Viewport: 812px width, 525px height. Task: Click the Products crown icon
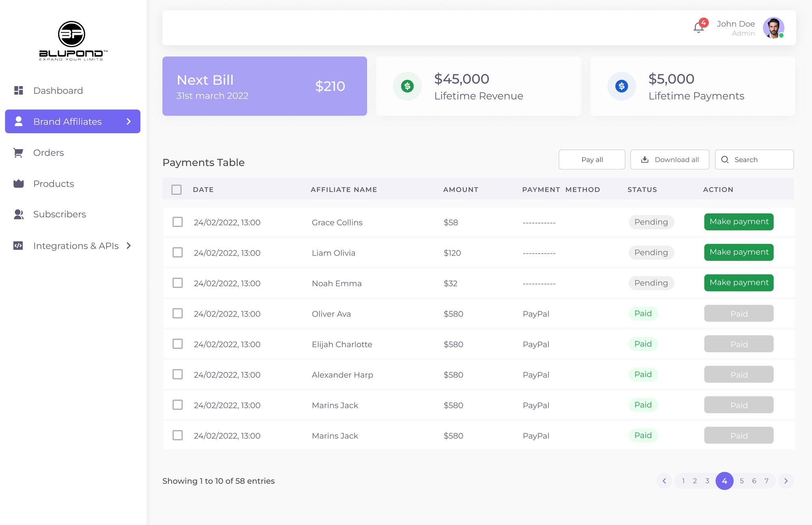tap(19, 184)
